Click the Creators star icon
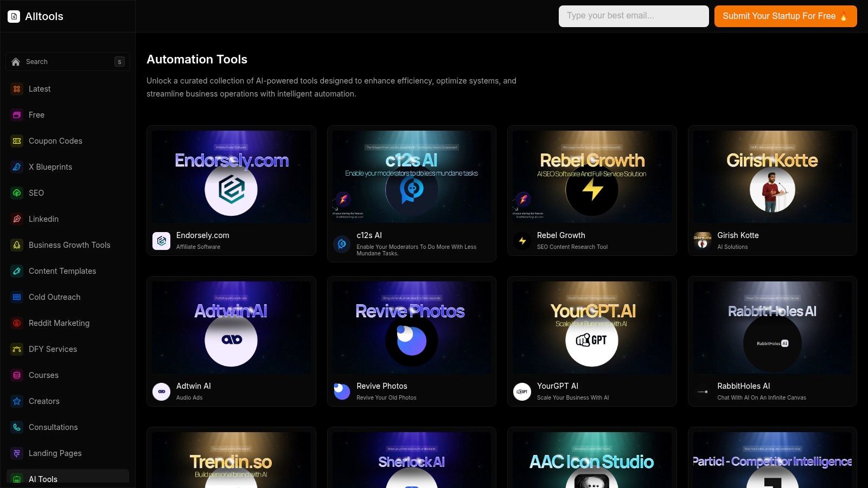The width and height of the screenshot is (868, 488). tap(17, 401)
